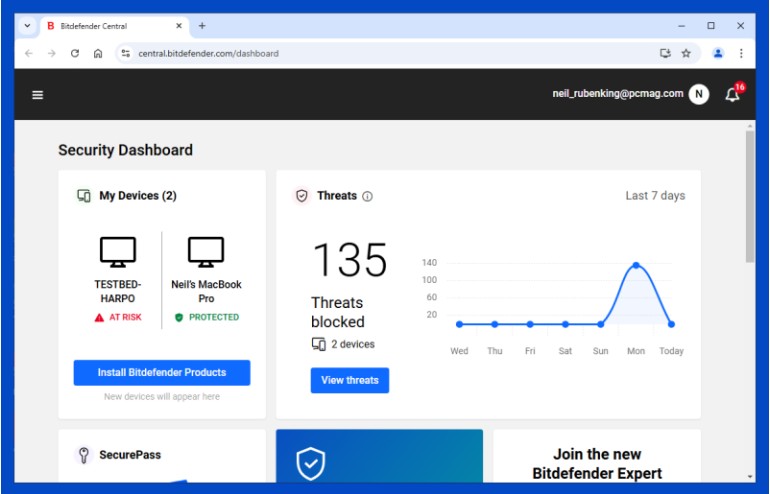Click the browser profile icon
This screenshot has width=770, height=494.
(717, 53)
